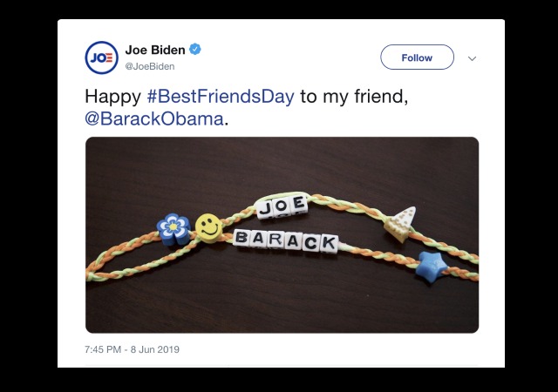Open Joe Biden's JOE profile avatar
This screenshot has width=558, height=392.
pos(102,57)
